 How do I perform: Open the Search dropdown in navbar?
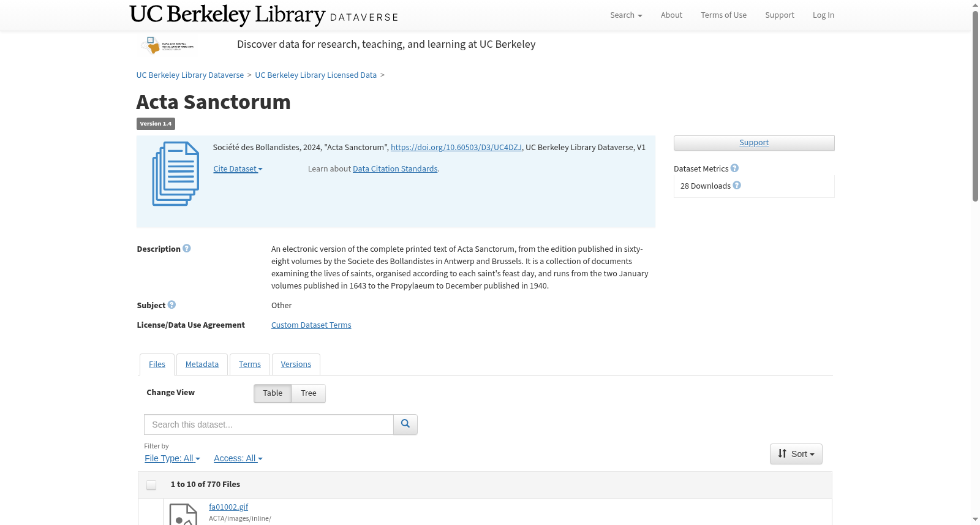(626, 15)
